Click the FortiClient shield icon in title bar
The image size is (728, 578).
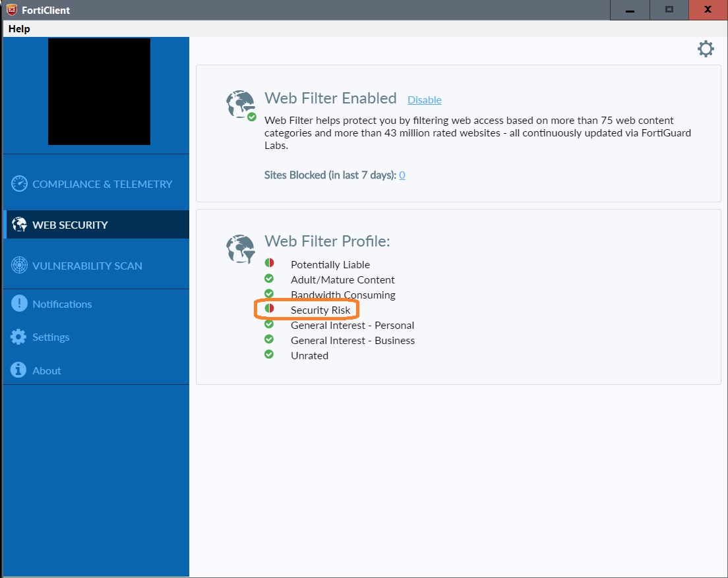pyautogui.click(x=12, y=10)
